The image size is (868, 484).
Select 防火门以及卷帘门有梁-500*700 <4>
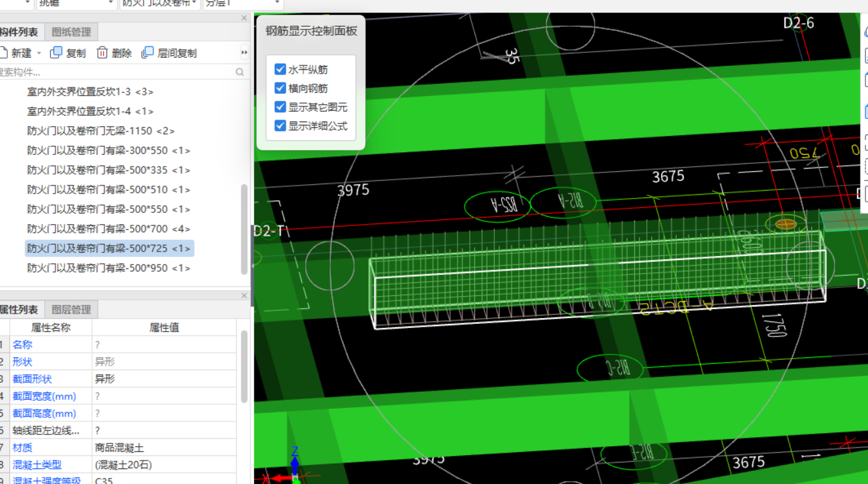(x=109, y=229)
